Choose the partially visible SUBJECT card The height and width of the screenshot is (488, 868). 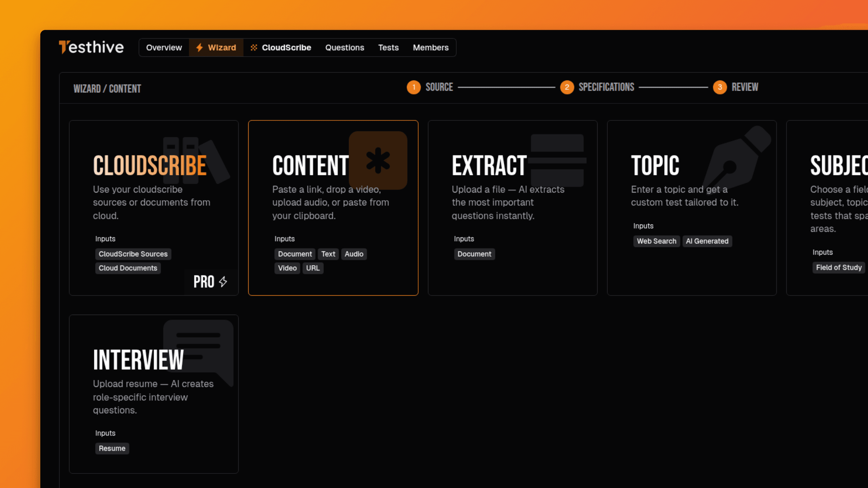(x=827, y=208)
